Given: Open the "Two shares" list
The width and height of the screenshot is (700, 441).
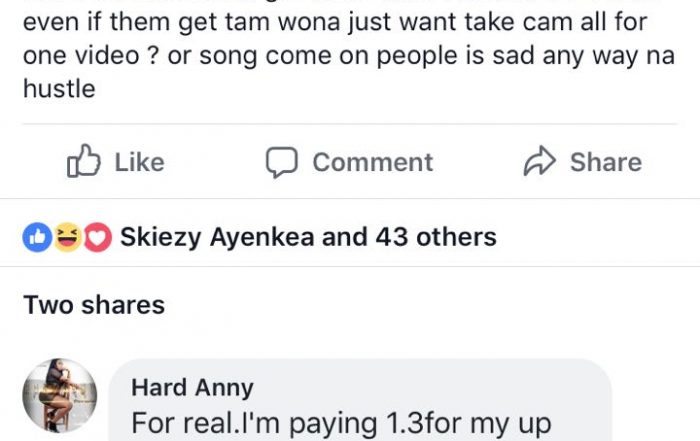Looking at the screenshot, I should [x=94, y=304].
